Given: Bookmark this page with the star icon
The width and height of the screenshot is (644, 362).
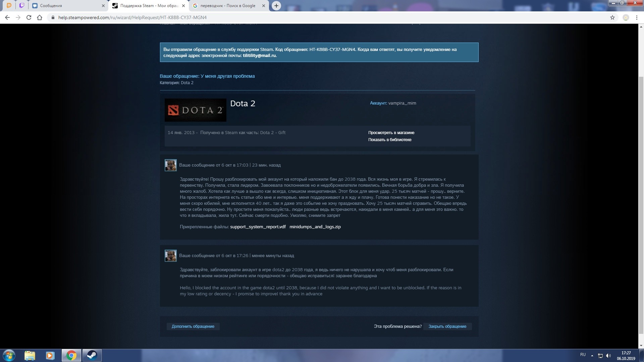Looking at the screenshot, I should 612,17.
